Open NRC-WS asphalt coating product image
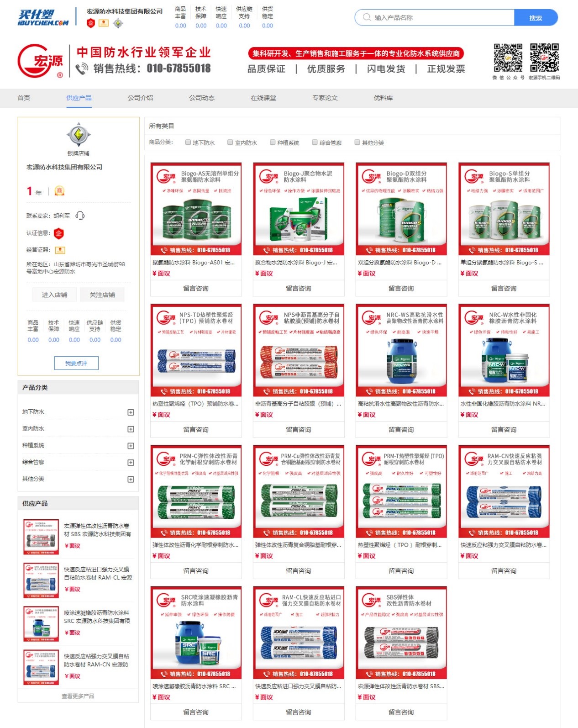Image resolution: width=578 pixels, height=728 pixels. click(x=401, y=350)
